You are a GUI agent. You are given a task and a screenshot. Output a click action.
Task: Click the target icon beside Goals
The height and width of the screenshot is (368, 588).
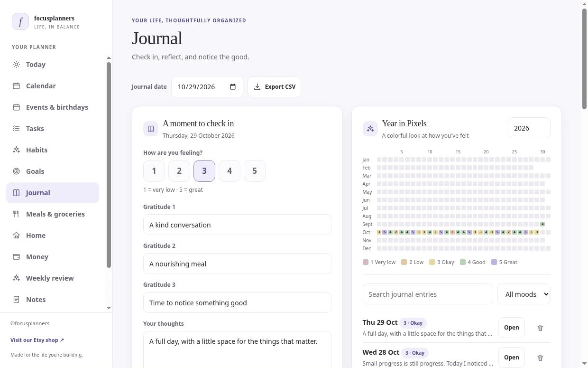(x=16, y=171)
